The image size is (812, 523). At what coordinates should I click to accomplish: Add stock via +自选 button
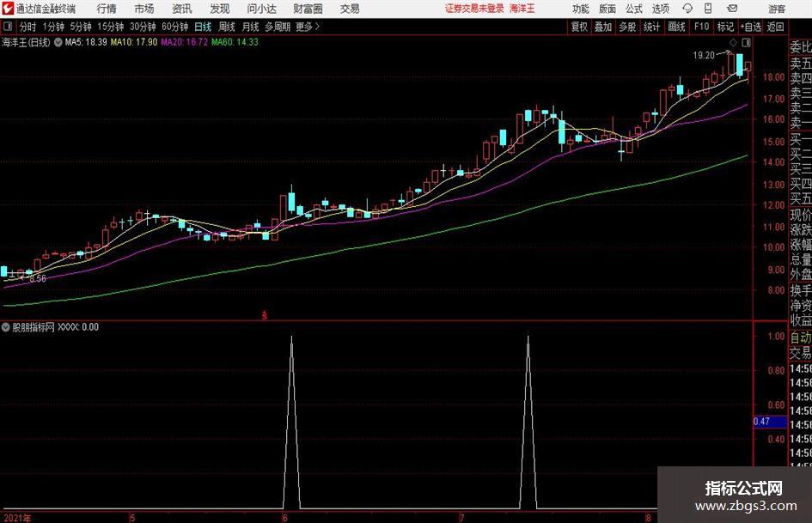(750, 27)
